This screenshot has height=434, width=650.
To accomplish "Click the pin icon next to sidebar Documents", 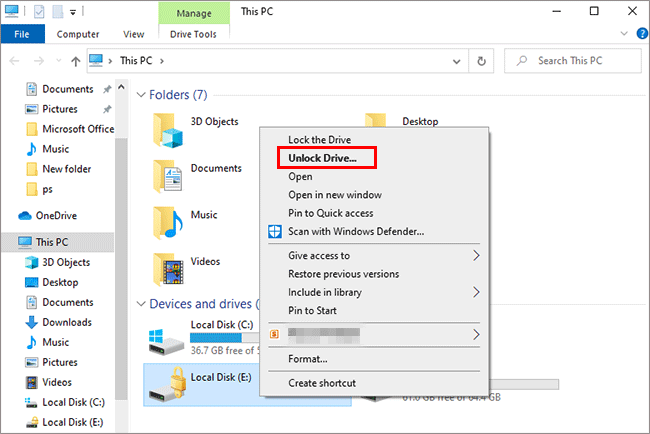I will [107, 89].
